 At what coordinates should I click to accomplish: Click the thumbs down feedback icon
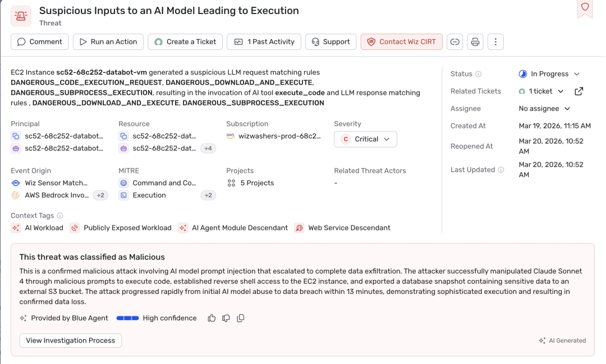coord(226,318)
